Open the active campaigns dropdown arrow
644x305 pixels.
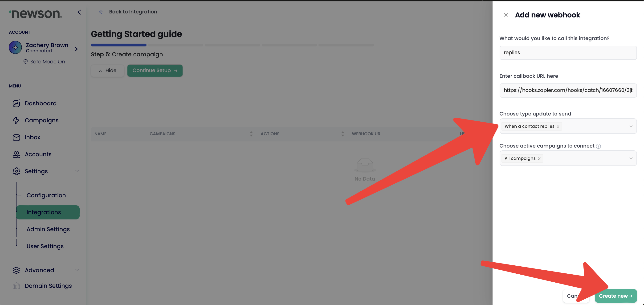click(x=631, y=158)
